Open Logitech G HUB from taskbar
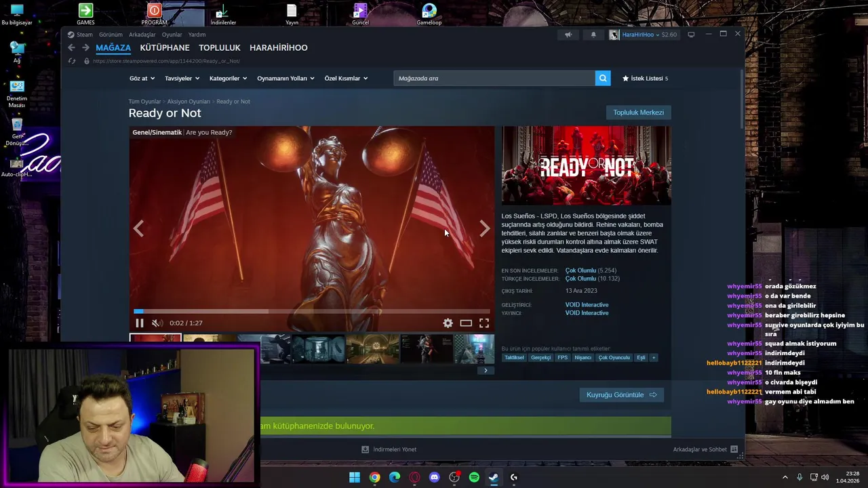Image resolution: width=868 pixels, height=488 pixels. 513,477
